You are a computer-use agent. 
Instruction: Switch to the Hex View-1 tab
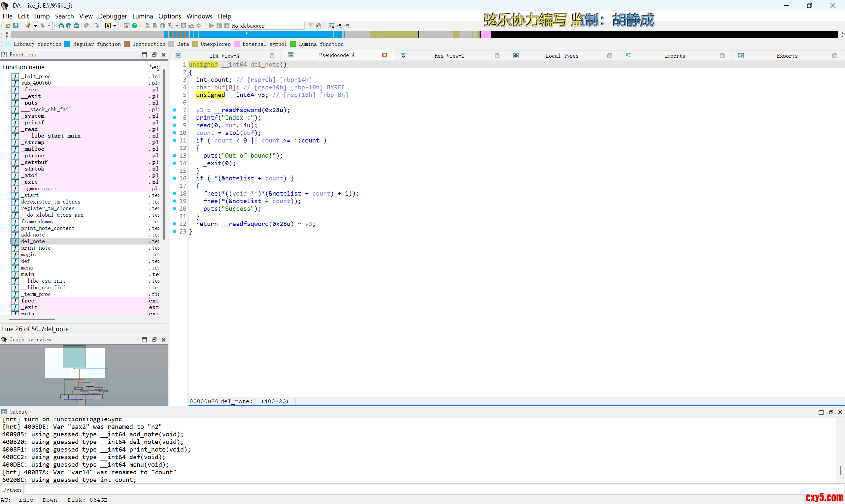[449, 56]
